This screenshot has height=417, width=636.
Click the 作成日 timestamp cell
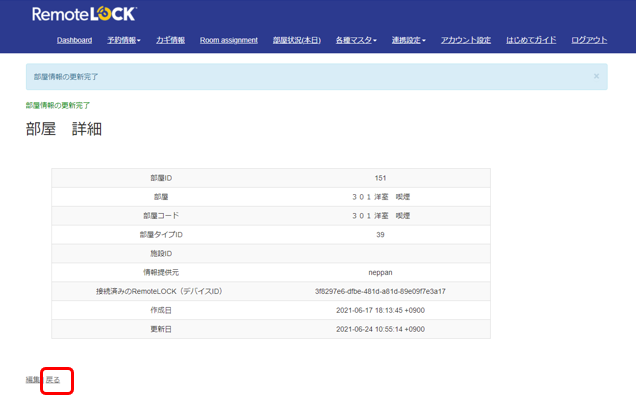click(x=380, y=310)
